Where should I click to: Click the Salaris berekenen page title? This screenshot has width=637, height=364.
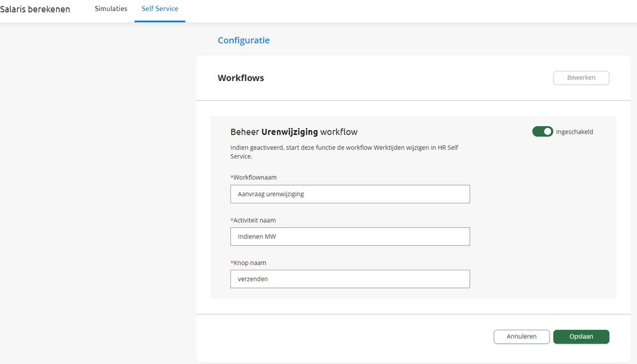35,10
